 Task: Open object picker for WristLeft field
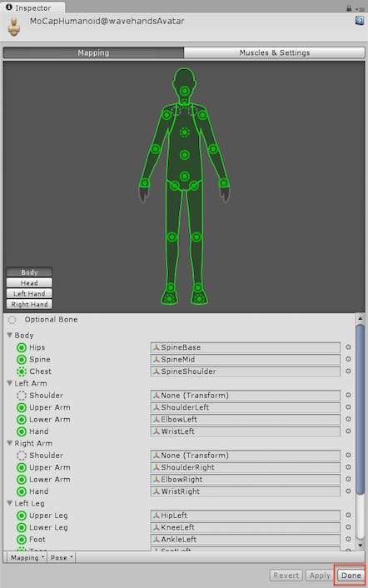(x=348, y=431)
